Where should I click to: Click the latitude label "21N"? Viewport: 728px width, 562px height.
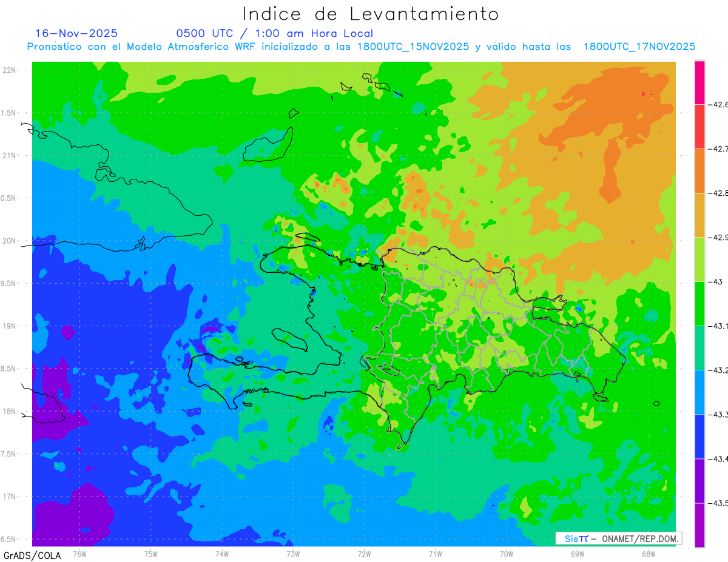click(x=10, y=155)
